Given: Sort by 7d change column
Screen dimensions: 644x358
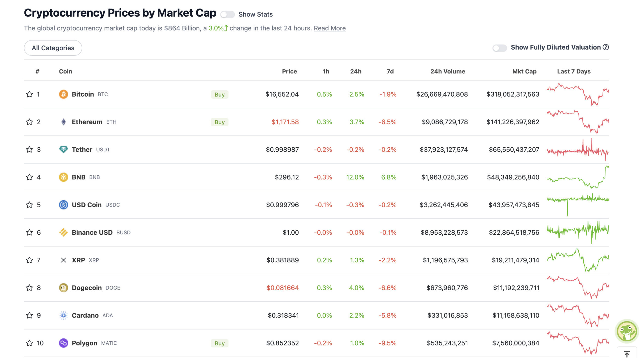Looking at the screenshot, I should 390,71.
